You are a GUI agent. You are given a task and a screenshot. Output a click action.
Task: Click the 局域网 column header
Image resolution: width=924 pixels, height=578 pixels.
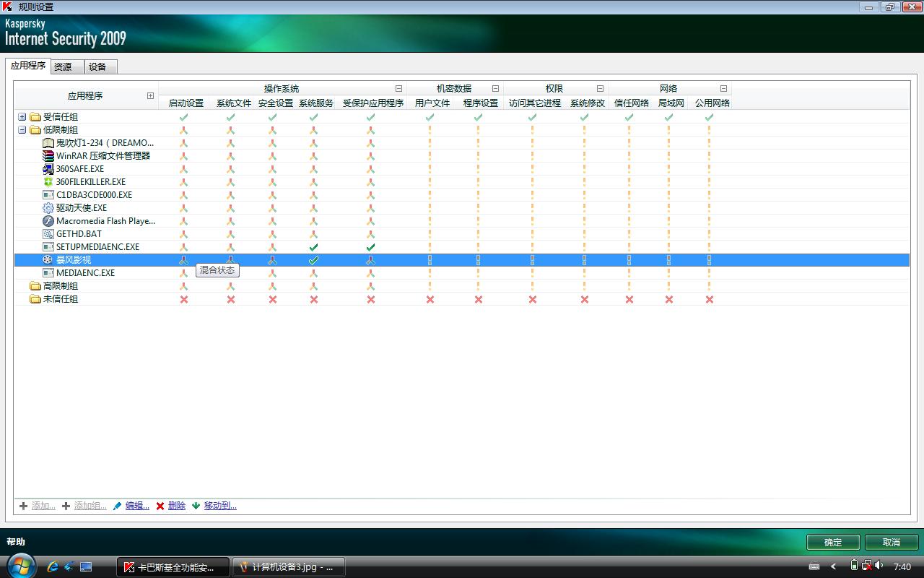671,103
